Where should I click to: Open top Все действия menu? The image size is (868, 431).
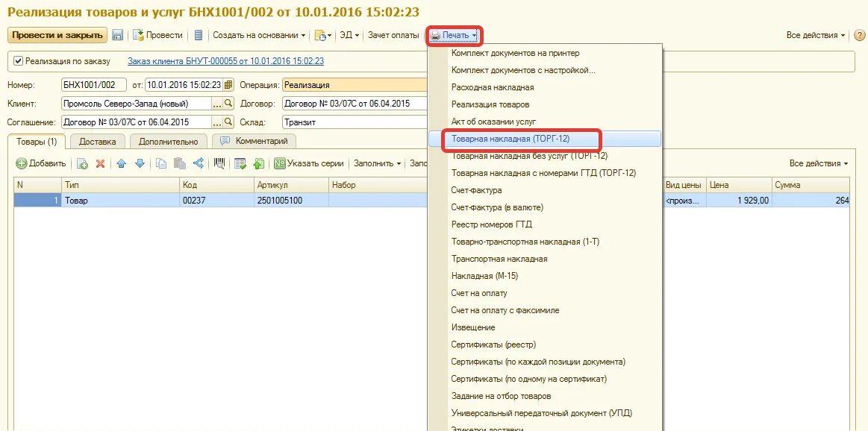pyautogui.click(x=816, y=35)
